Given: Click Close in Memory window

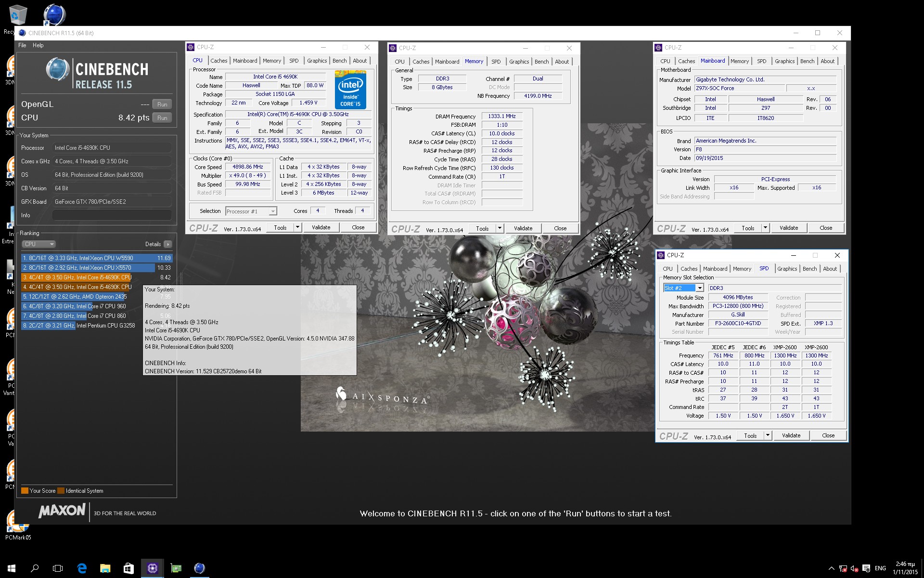Looking at the screenshot, I should 560,228.
